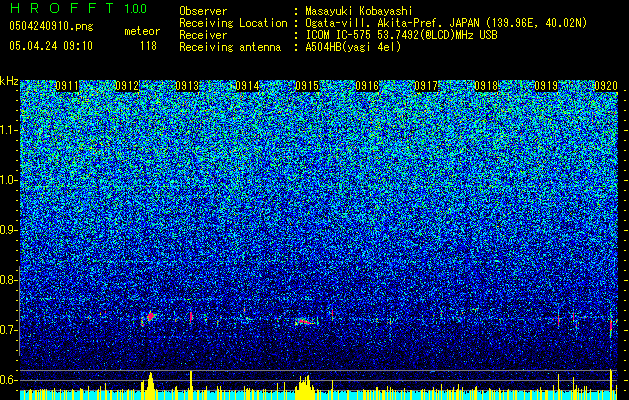Click the curved meteor echo near 0915
Viewport: 629px width, 400px height.
[x=306, y=321]
